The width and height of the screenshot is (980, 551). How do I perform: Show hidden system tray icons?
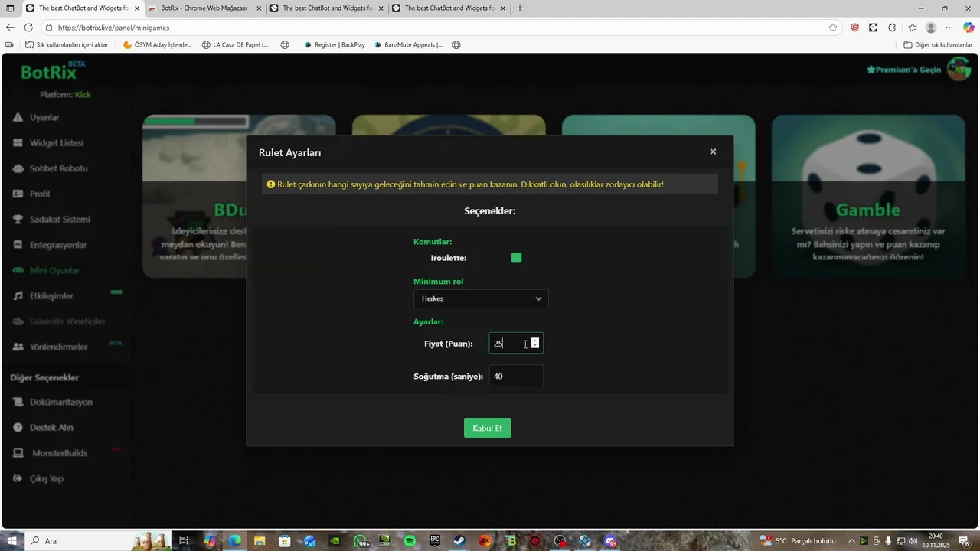(851, 541)
